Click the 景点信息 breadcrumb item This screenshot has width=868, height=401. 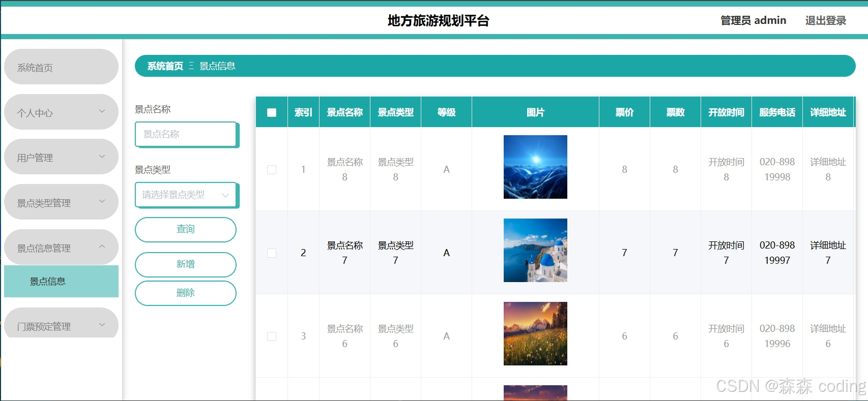[217, 66]
